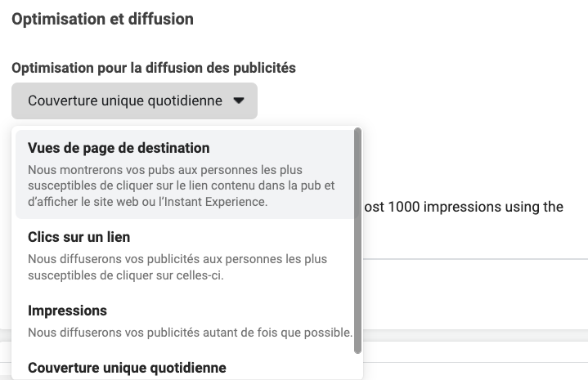588x380 pixels.
Task: Click 'Nous diffuserons vos publicités aux personnes' line
Action: [x=177, y=259]
